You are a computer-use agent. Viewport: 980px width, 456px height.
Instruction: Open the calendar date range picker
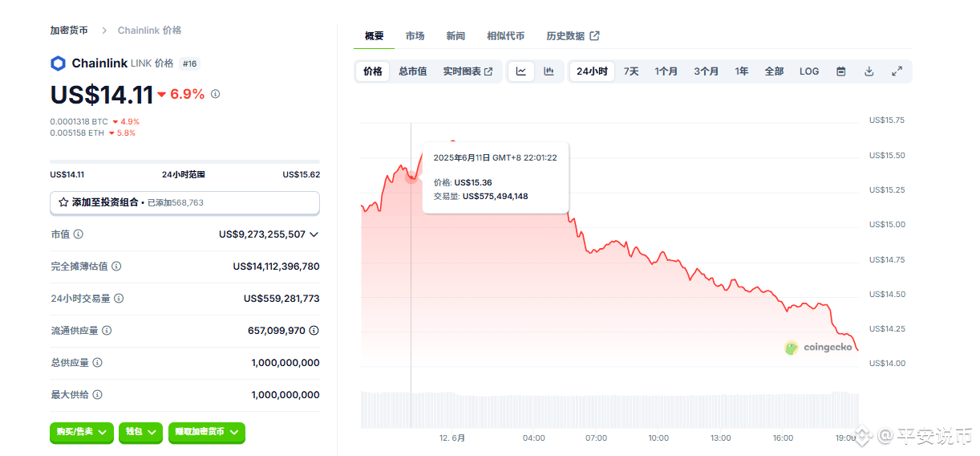tap(840, 71)
